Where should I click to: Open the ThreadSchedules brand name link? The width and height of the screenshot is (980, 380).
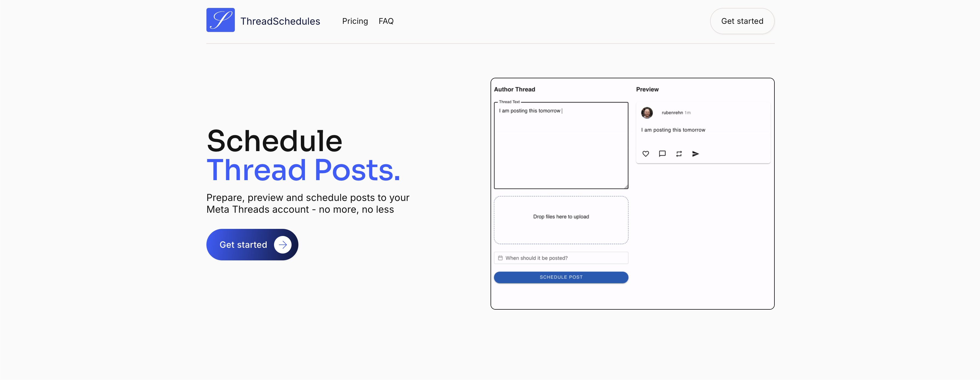tap(280, 21)
